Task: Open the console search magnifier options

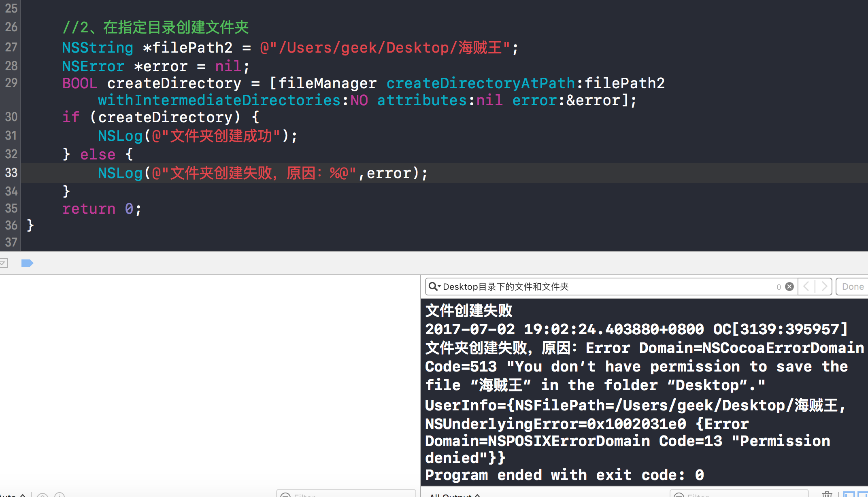Action: coord(434,287)
